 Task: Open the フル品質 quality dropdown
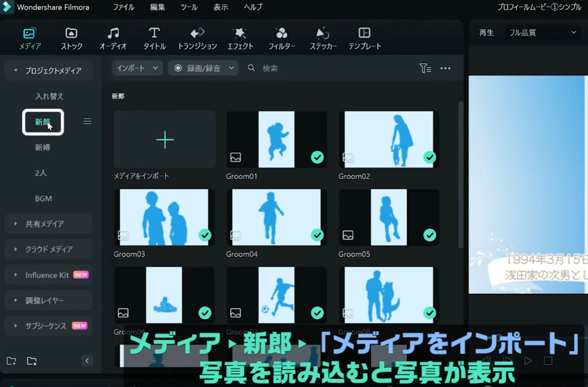click(x=543, y=33)
